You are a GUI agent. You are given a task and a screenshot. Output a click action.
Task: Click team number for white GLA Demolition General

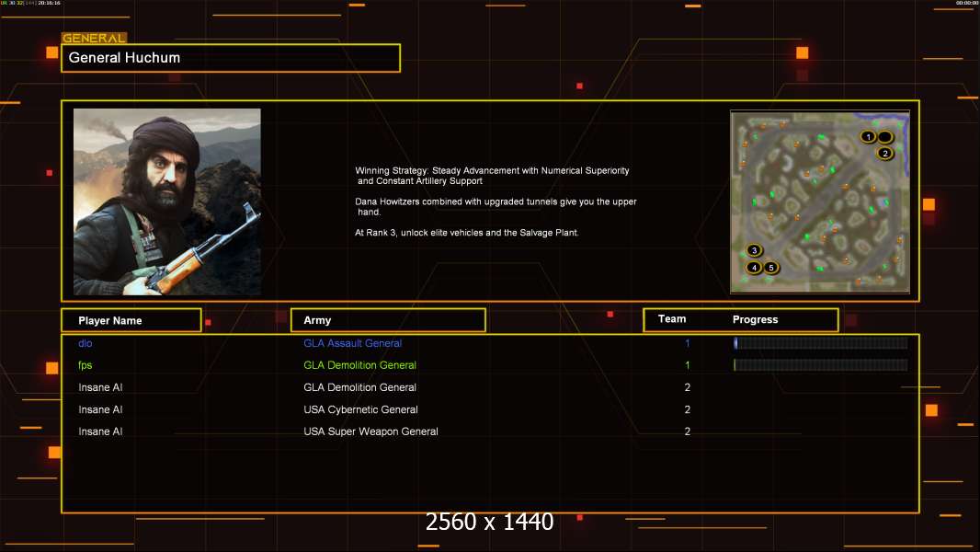[x=688, y=387]
